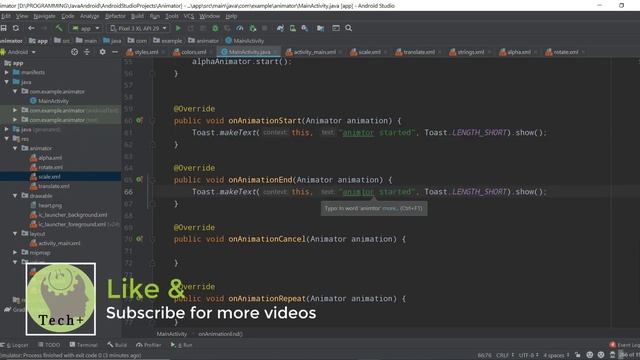Open the Terminal tool window button
Viewport: 640px width, 360px height.
tap(83, 345)
